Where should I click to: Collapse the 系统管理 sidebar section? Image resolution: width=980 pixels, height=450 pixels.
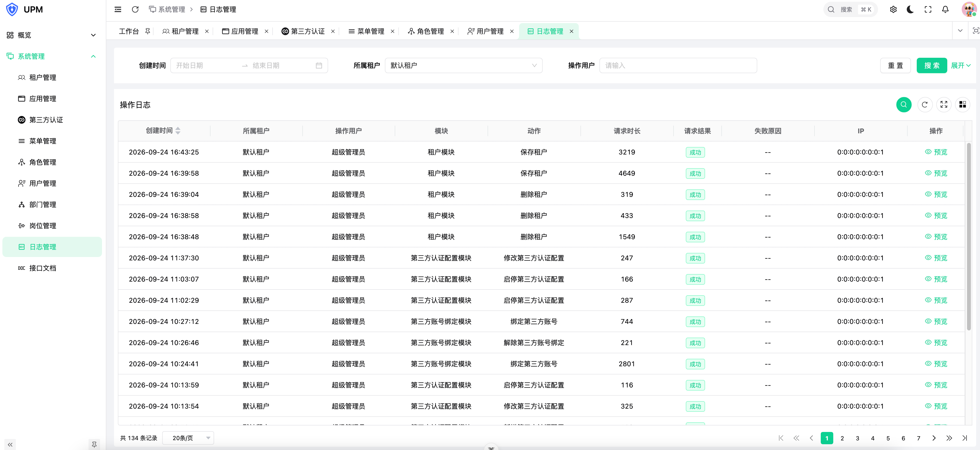click(52, 56)
